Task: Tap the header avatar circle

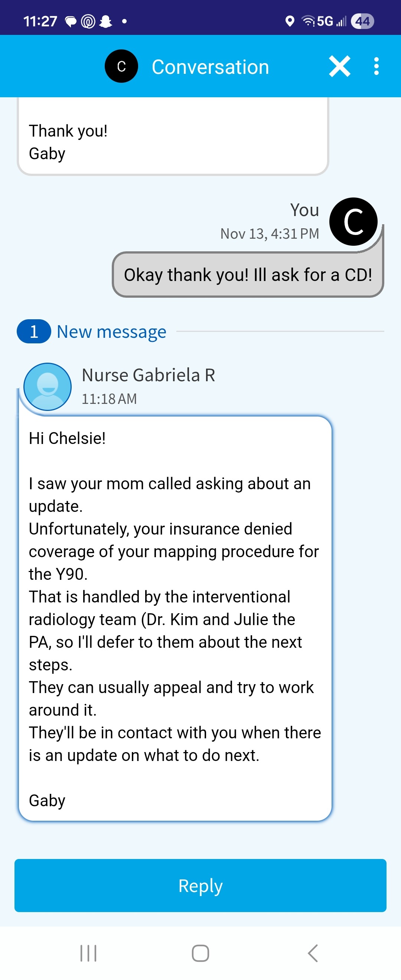Action: tap(121, 66)
